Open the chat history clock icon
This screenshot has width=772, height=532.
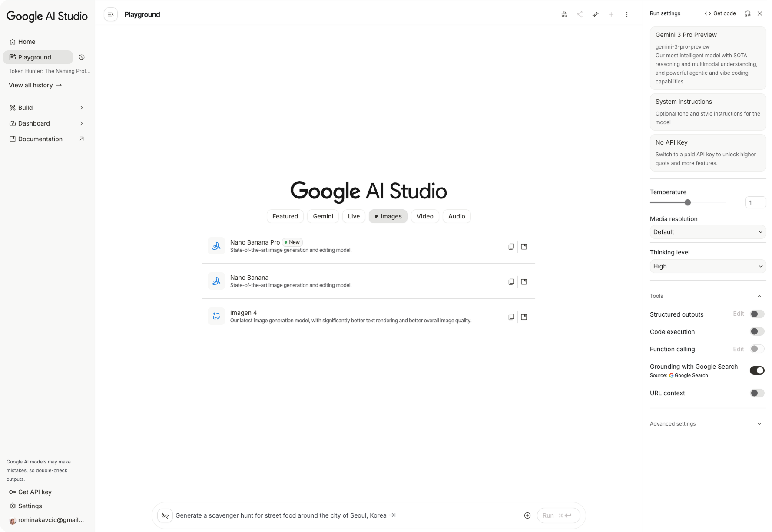(82, 57)
